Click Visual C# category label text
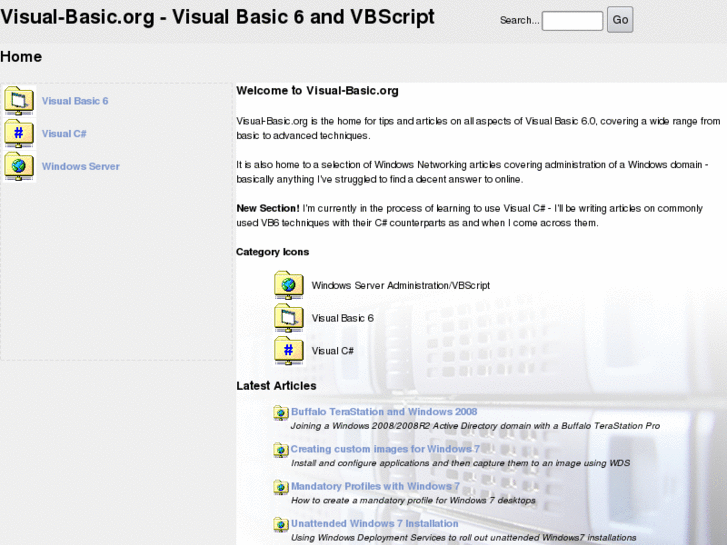 pos(332,351)
